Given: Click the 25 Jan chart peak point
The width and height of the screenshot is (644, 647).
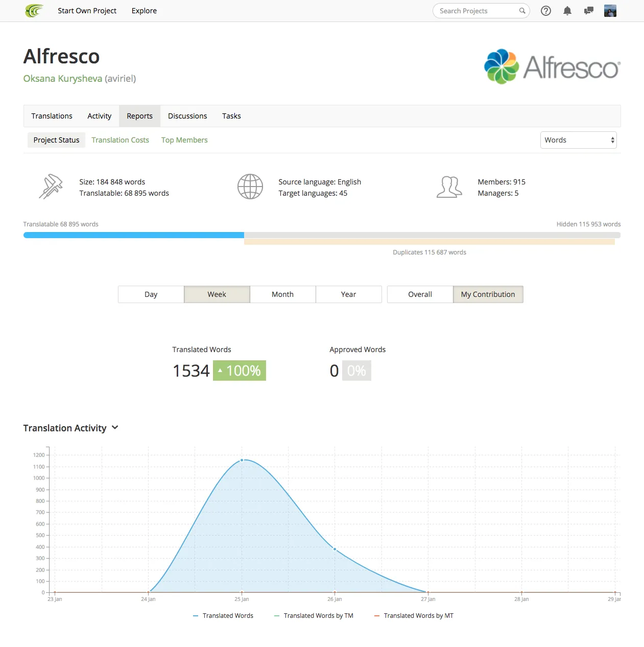Looking at the screenshot, I should [x=242, y=460].
